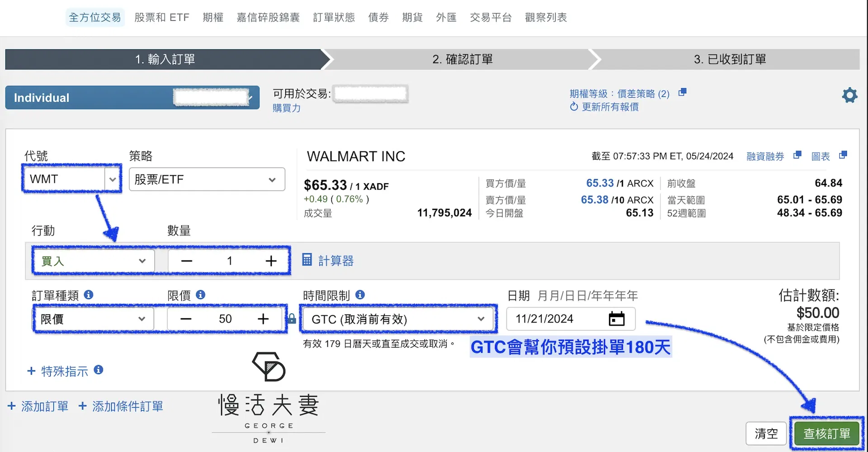Viewport: 868px width, 452px height.
Task: Open the 訂單種類 限價 dropdown
Action: (x=94, y=319)
